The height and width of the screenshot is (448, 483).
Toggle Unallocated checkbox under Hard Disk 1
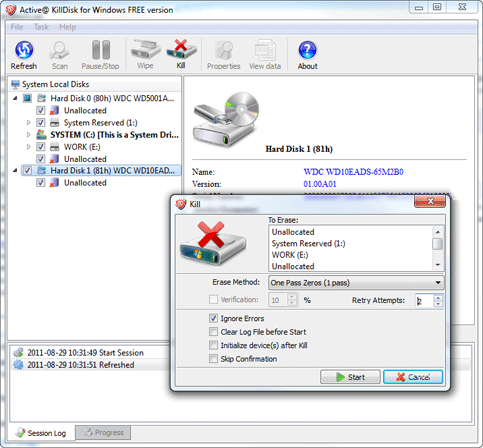point(41,183)
